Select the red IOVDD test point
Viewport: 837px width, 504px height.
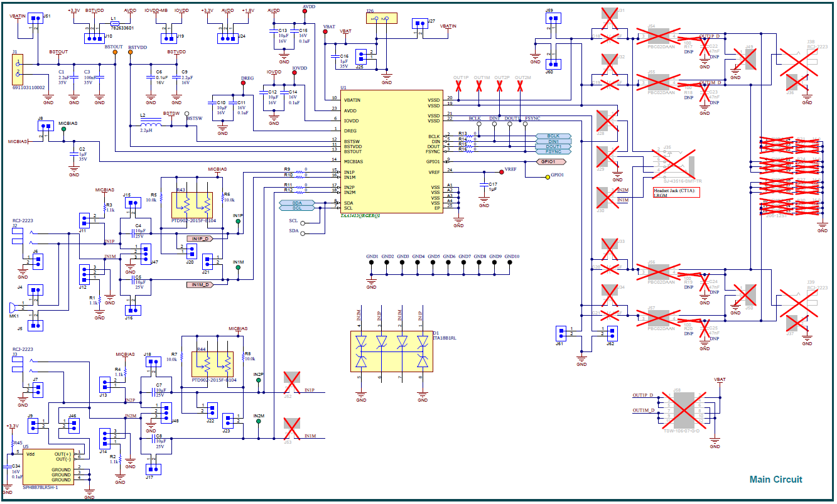[295, 72]
